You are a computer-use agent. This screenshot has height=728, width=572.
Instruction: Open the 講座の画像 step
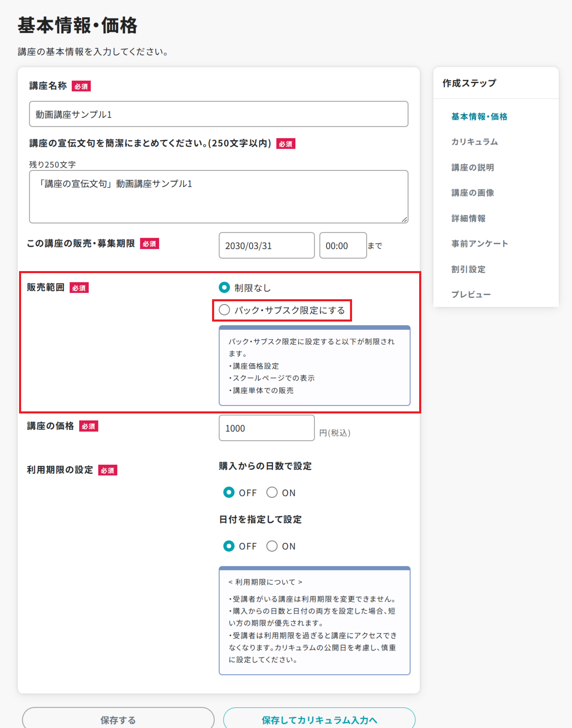(x=473, y=193)
